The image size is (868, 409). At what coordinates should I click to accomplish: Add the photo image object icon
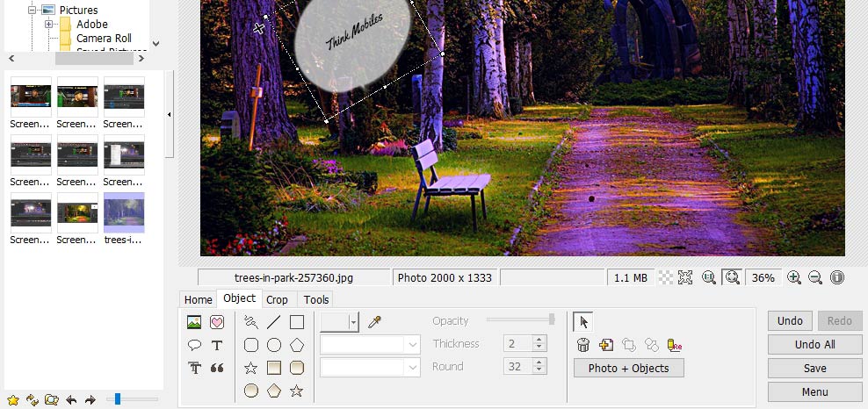pyautogui.click(x=194, y=322)
